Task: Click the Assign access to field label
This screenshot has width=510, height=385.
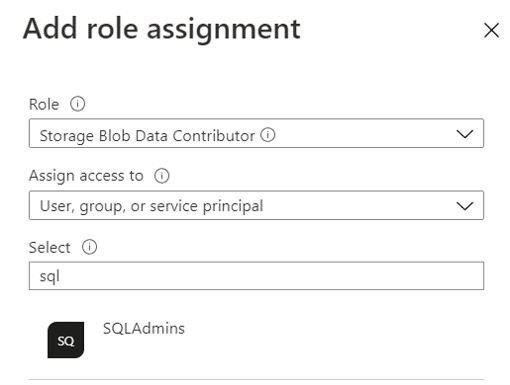Action: (86, 176)
